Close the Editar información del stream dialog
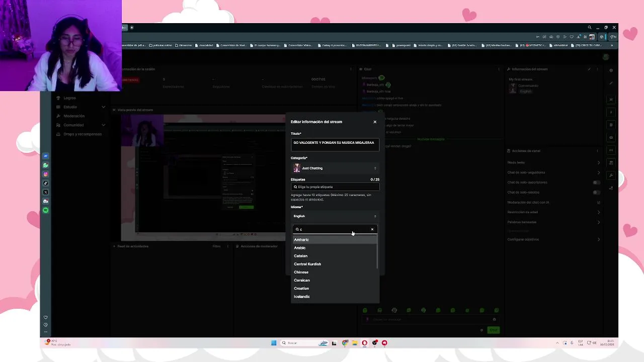 point(375,122)
